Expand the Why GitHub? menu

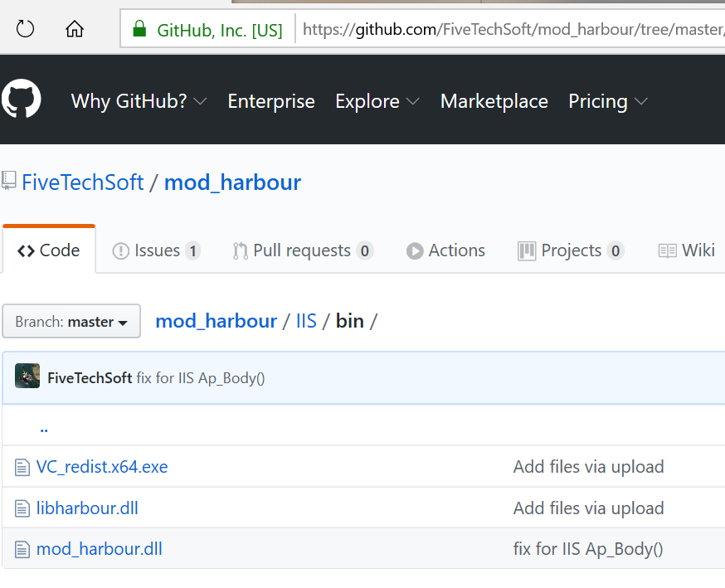[139, 101]
